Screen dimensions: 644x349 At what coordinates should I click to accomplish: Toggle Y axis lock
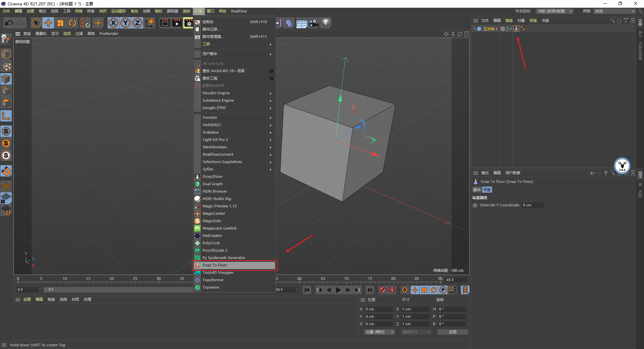click(x=125, y=23)
